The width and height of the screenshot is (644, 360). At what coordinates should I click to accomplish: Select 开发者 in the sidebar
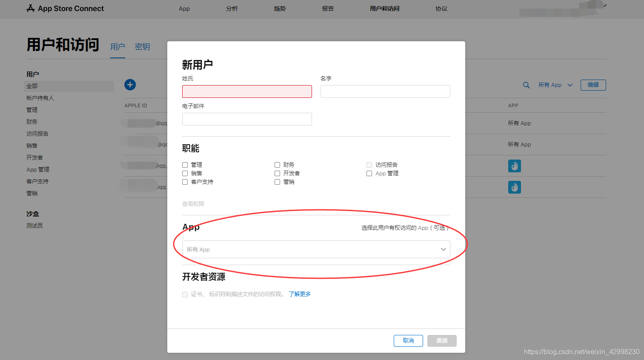pos(34,157)
